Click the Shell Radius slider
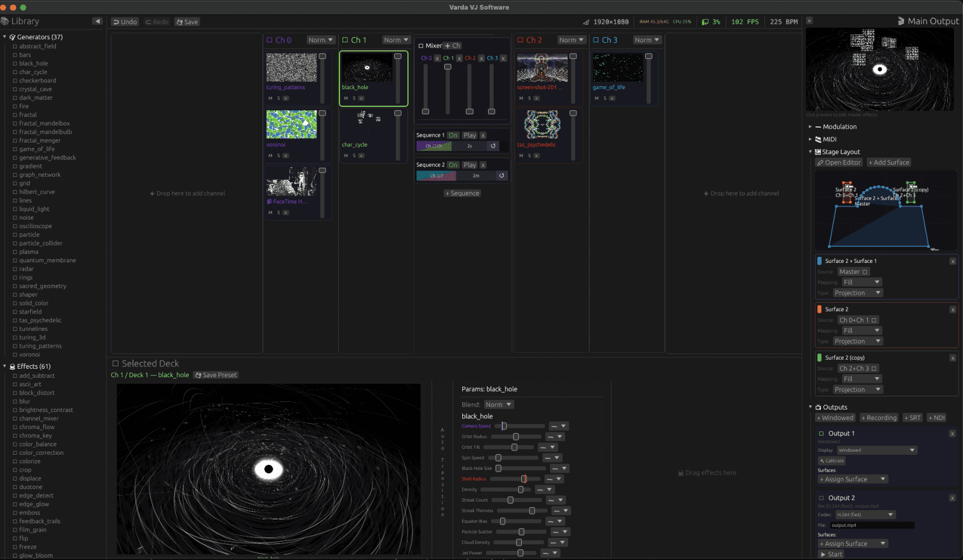This screenshot has width=963, height=560. point(516,479)
